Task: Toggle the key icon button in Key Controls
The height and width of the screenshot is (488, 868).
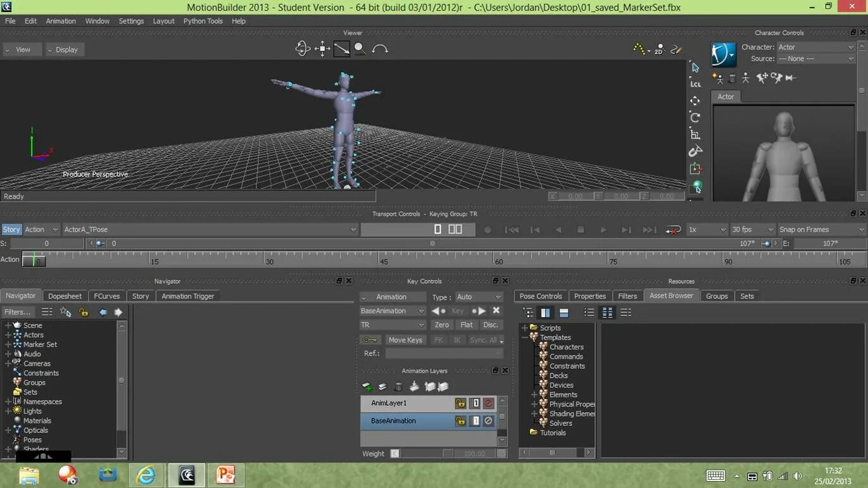Action: point(370,340)
